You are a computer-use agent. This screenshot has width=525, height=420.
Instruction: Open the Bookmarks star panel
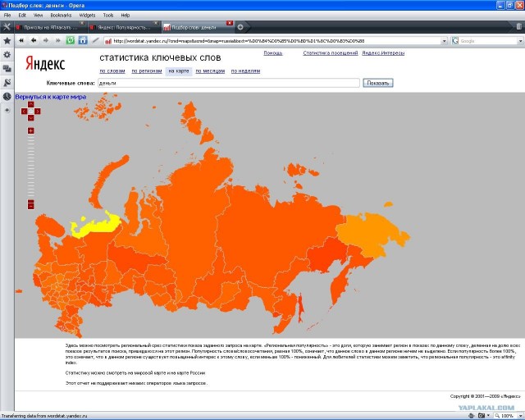click(x=7, y=41)
